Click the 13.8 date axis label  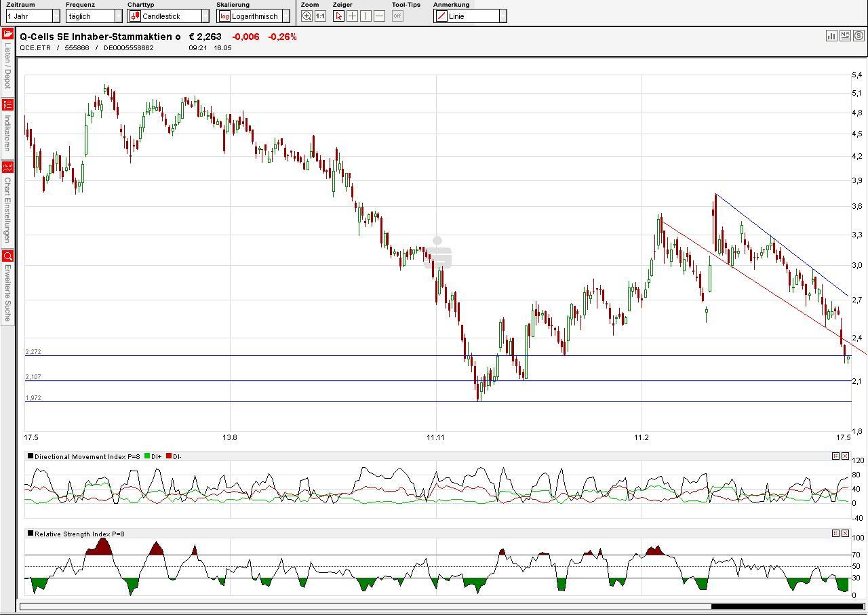pyautogui.click(x=230, y=437)
